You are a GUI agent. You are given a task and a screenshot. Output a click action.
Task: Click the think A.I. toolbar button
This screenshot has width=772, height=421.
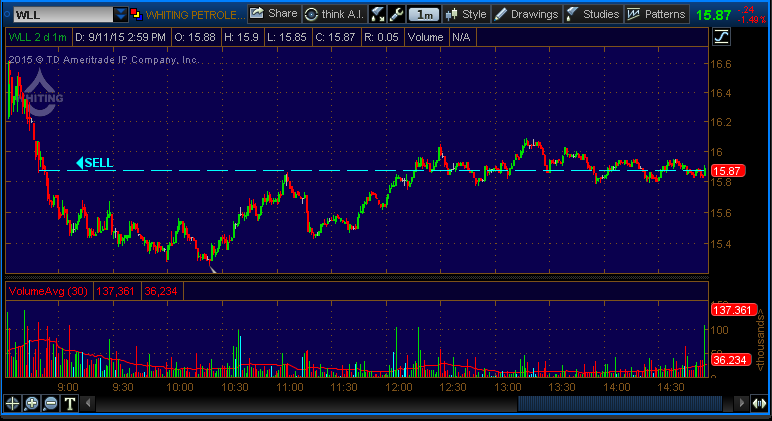[x=334, y=14]
